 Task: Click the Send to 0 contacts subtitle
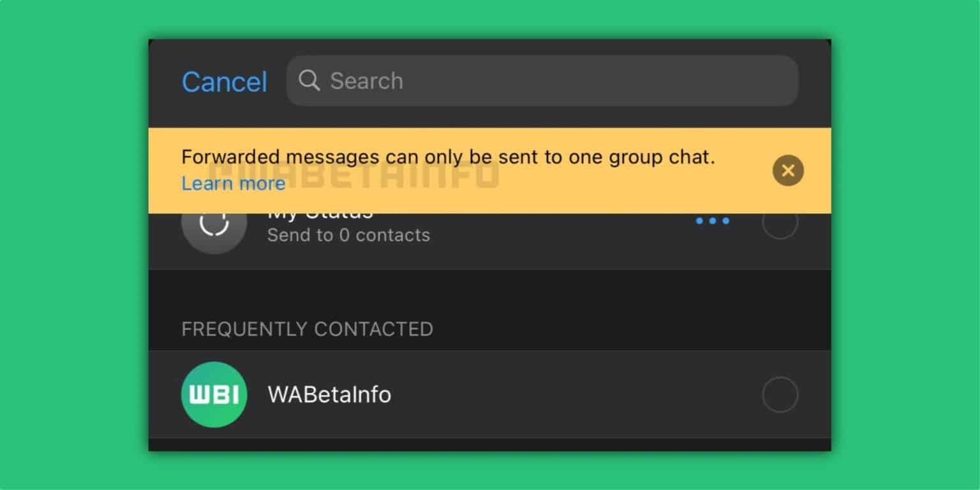coord(348,235)
